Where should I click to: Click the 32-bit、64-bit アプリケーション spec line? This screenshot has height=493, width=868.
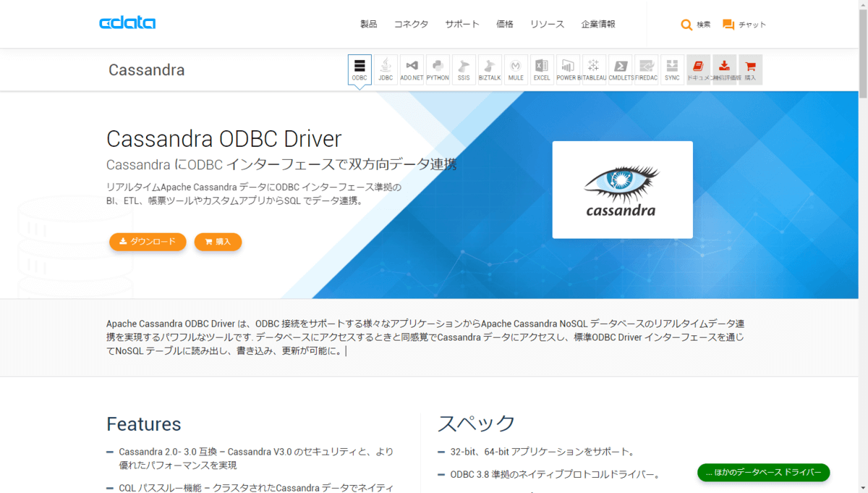click(x=542, y=452)
